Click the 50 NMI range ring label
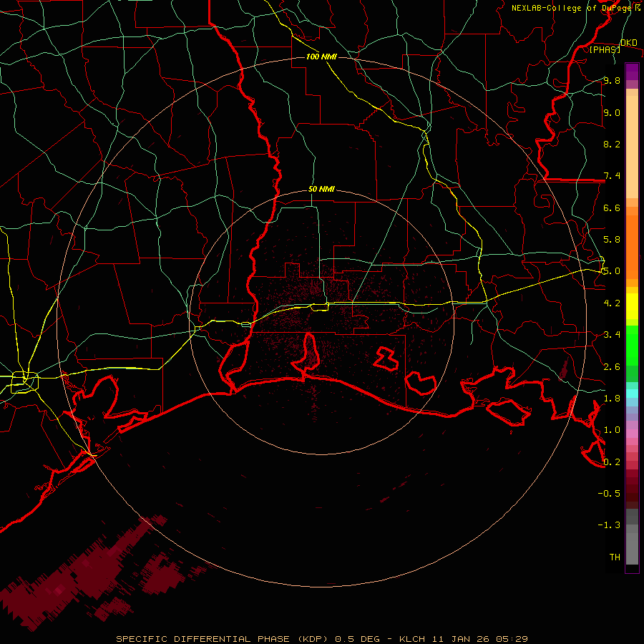 pyautogui.click(x=321, y=189)
